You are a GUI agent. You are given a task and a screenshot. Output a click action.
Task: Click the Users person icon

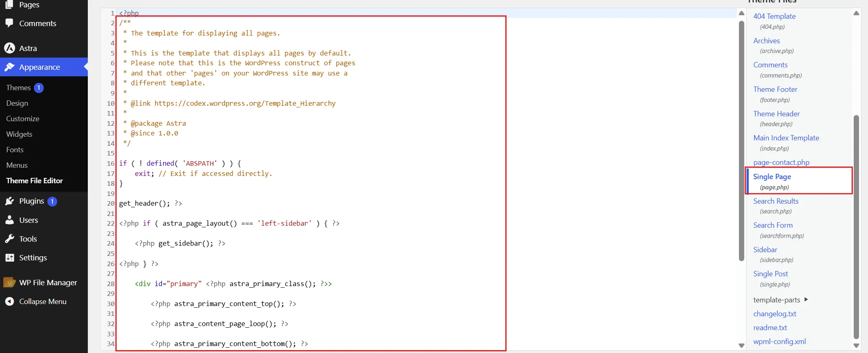pos(9,220)
